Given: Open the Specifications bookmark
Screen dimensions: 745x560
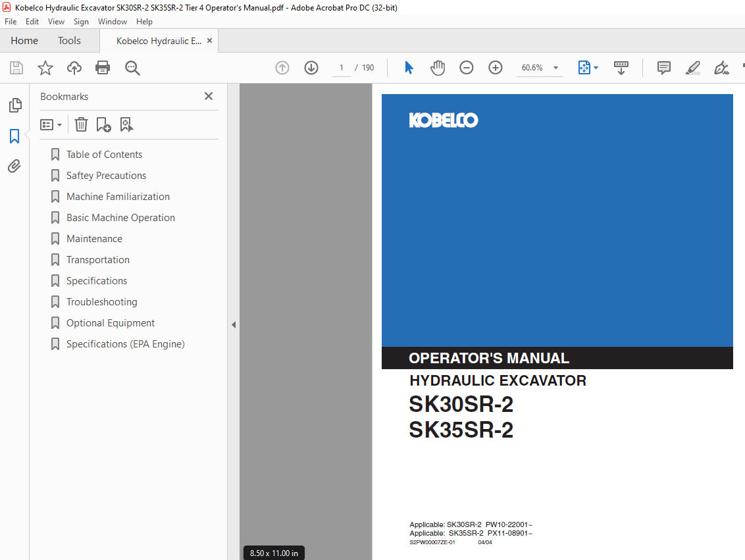Looking at the screenshot, I should 97,281.
